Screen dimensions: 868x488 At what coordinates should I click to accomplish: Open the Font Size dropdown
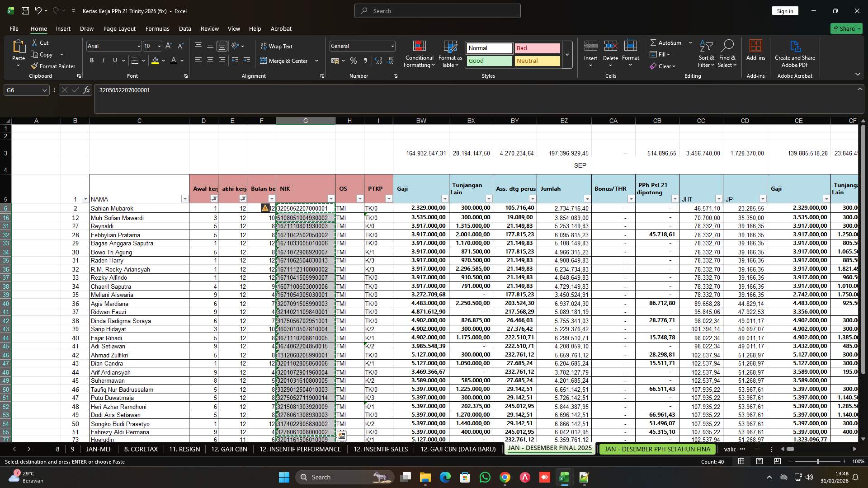tap(159, 46)
